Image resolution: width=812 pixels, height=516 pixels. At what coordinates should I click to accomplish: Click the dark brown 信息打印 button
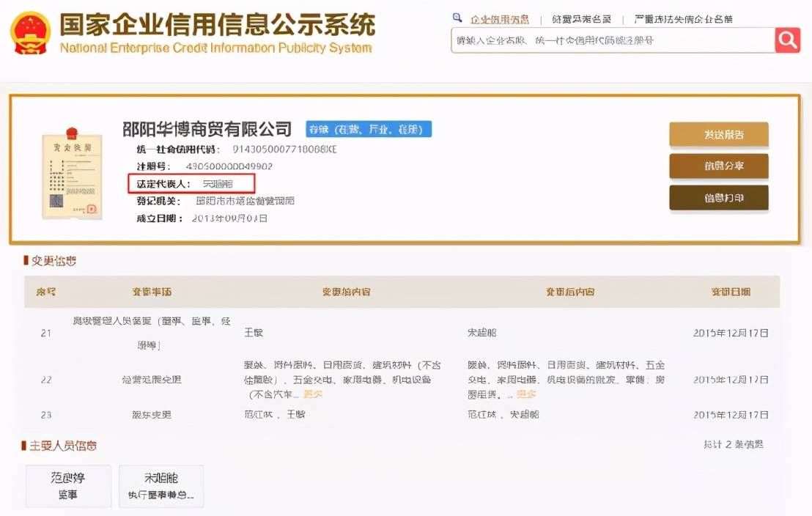[718, 198]
